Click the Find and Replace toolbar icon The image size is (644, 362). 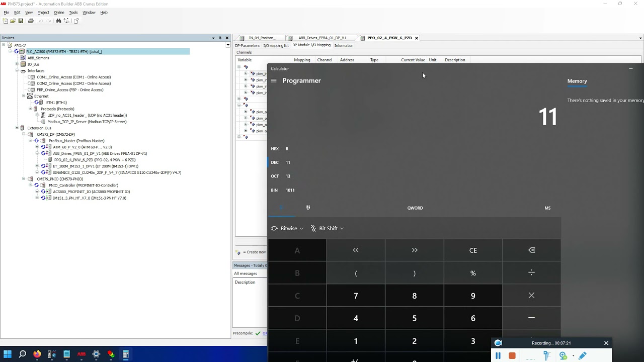(x=66, y=21)
